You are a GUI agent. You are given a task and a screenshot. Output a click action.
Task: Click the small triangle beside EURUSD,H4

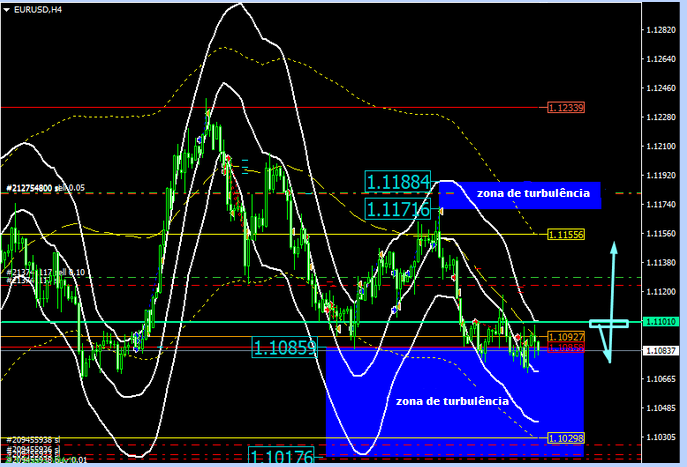pyautogui.click(x=7, y=8)
